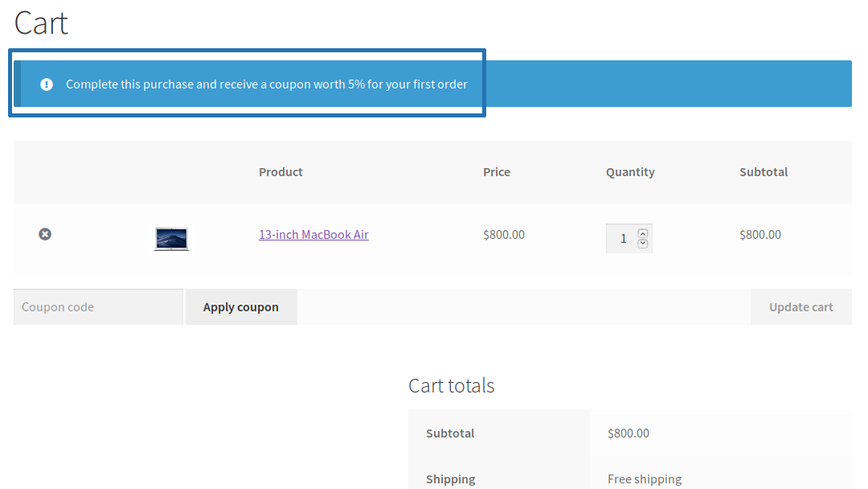Click the Cart totals heading
The image size is (868, 489).
pyautogui.click(x=451, y=385)
